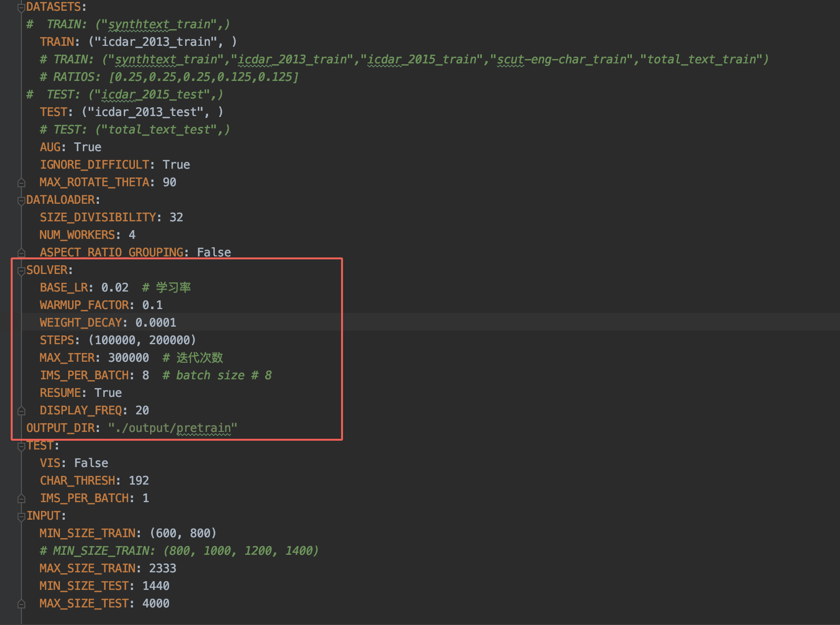Image resolution: width=840 pixels, height=625 pixels.
Task: Click the OUTPUT_DIR path "./output/pretrain"
Action: pos(173,428)
